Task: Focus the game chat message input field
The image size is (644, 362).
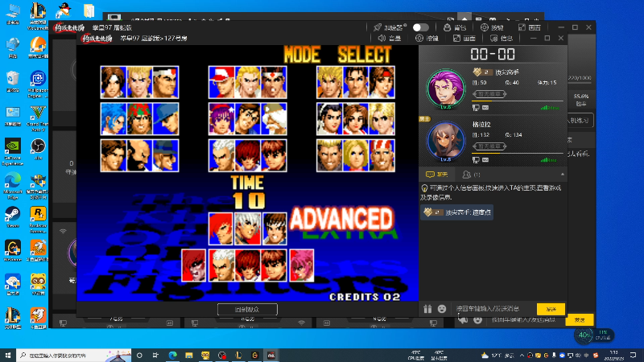Action: 493,309
